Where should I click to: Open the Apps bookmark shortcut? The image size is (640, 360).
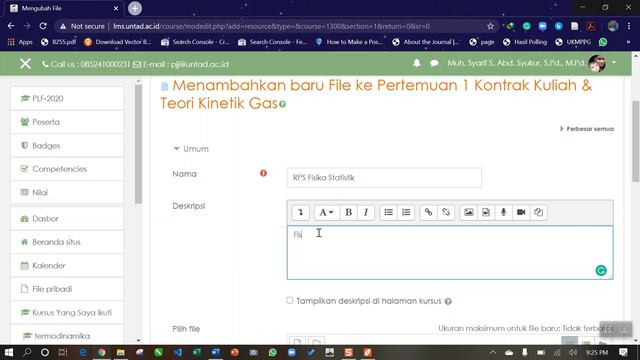point(20,42)
